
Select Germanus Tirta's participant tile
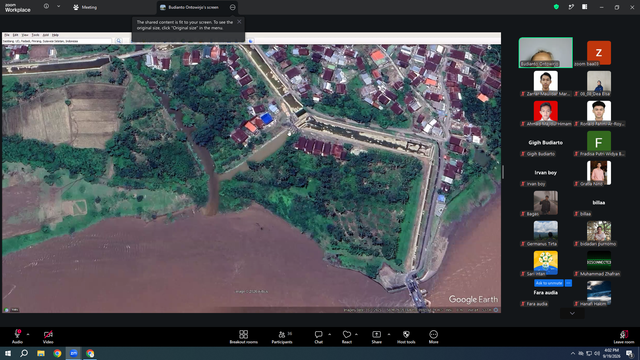tap(546, 233)
